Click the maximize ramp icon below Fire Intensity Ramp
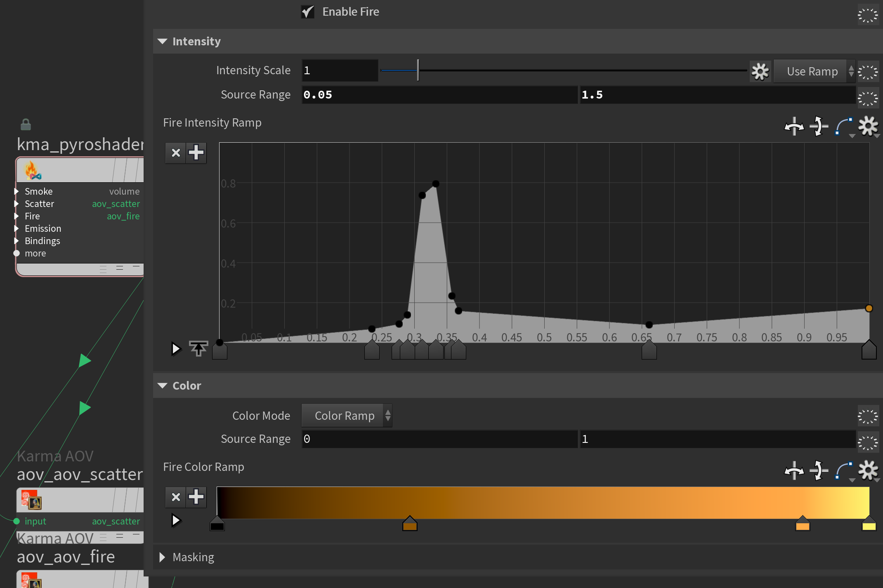This screenshot has width=883, height=588. 198,349
